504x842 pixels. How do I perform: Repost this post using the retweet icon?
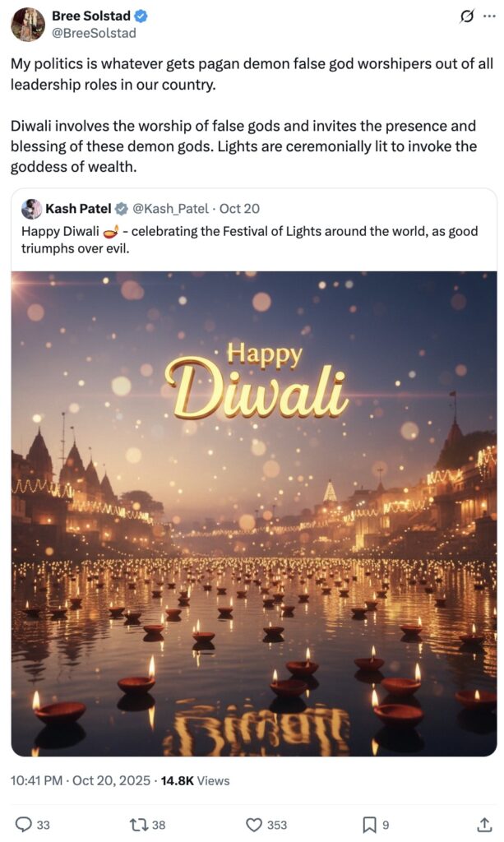139,824
